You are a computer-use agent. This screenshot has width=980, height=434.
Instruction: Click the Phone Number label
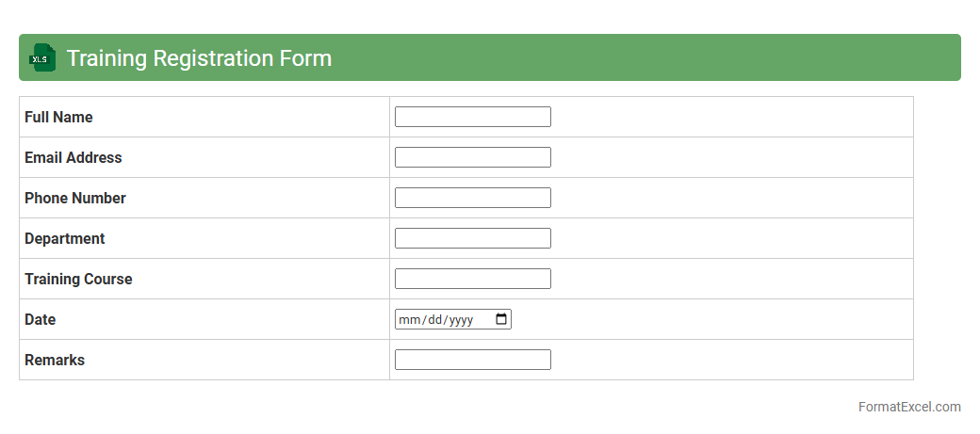(74, 198)
